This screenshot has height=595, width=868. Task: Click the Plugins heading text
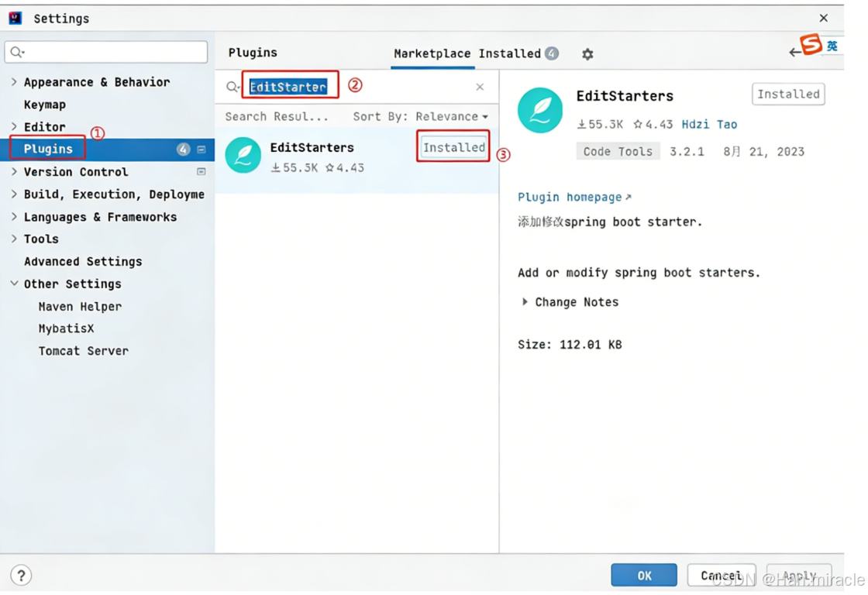coord(253,53)
